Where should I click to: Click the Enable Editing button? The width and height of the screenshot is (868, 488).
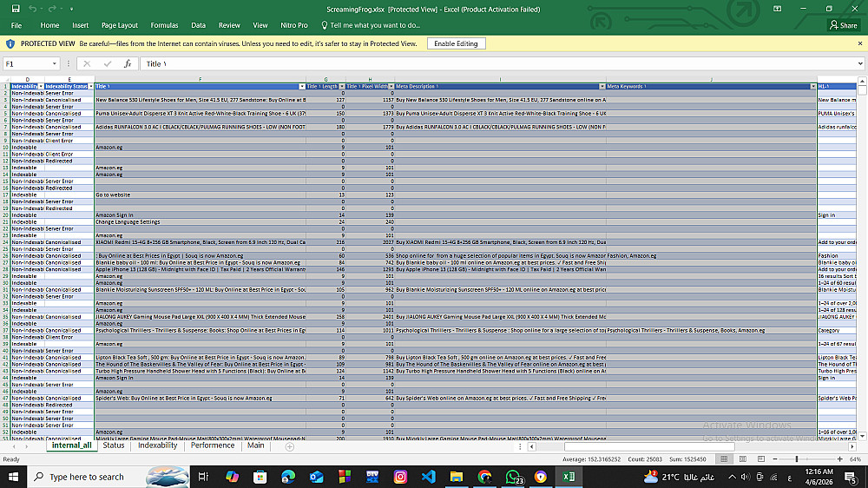[x=457, y=43]
